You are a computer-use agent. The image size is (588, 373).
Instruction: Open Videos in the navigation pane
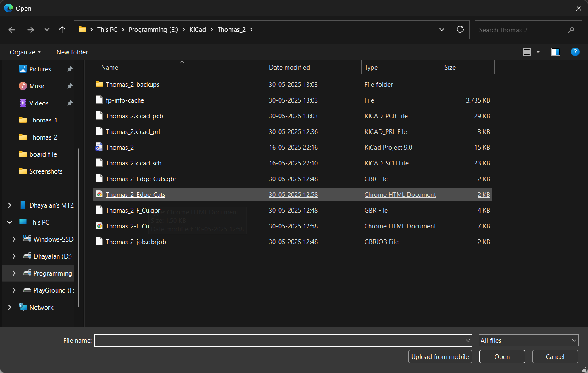pos(39,103)
